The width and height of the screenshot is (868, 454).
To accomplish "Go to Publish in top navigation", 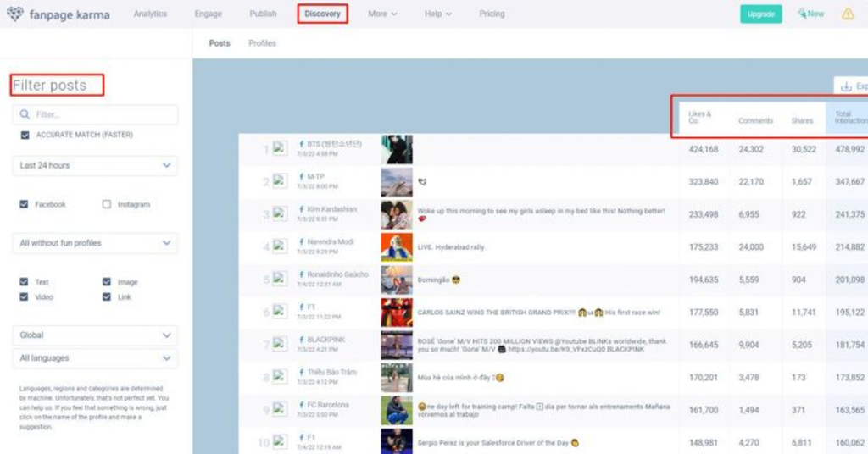I will [263, 14].
